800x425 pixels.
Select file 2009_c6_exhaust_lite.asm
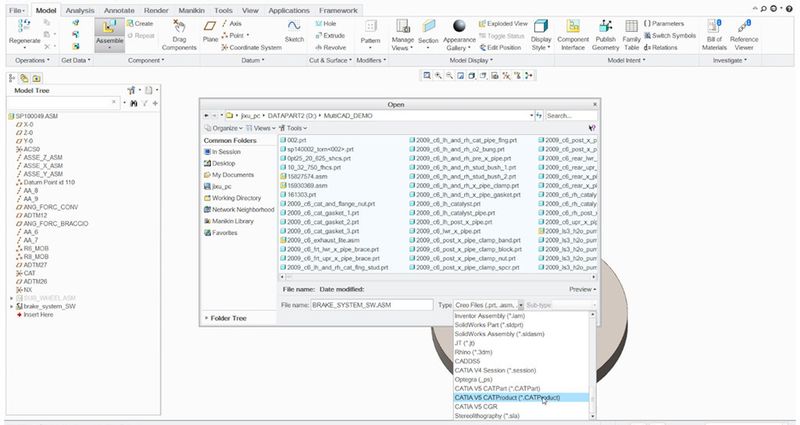click(x=319, y=240)
